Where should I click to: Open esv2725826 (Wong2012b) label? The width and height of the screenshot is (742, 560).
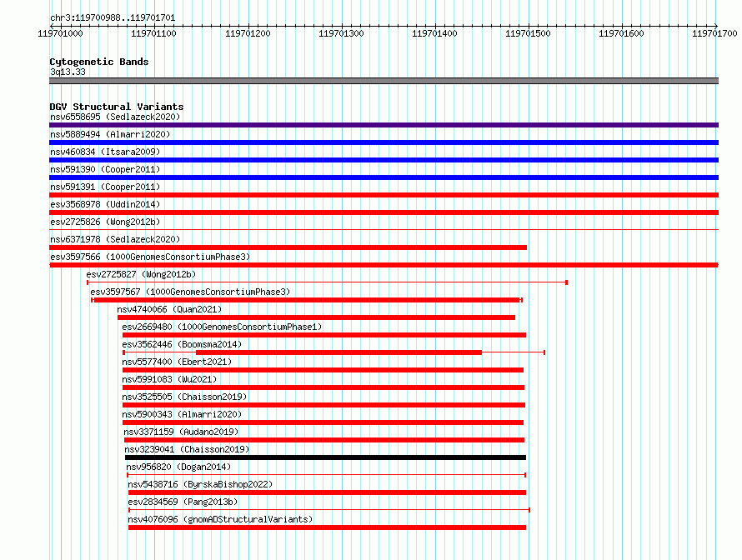(x=105, y=222)
